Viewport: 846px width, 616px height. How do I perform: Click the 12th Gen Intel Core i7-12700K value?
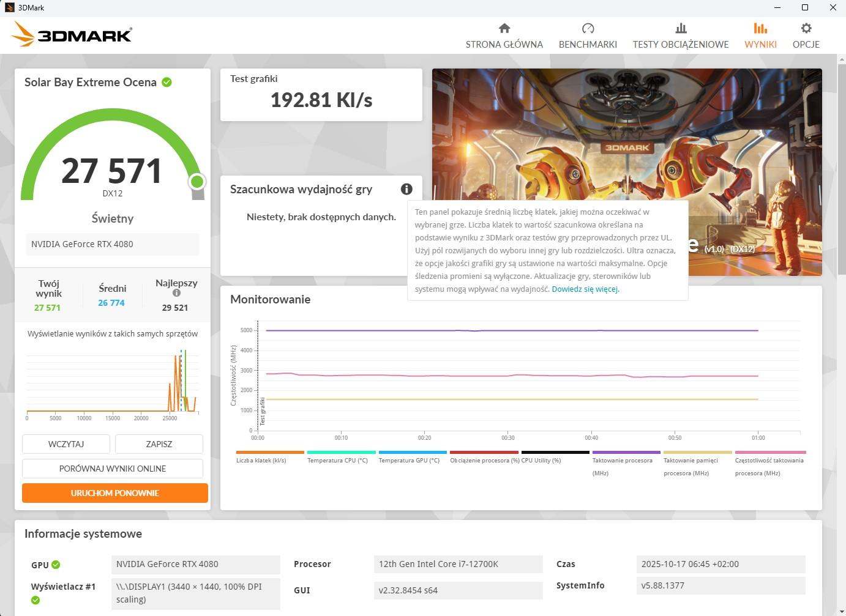458,564
